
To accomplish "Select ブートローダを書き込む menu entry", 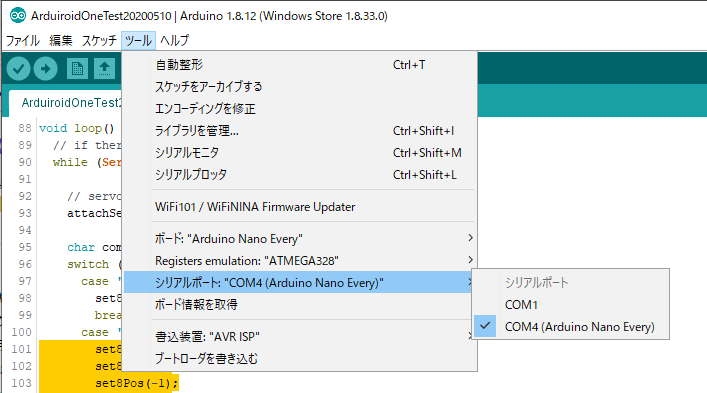I will (x=299, y=359).
